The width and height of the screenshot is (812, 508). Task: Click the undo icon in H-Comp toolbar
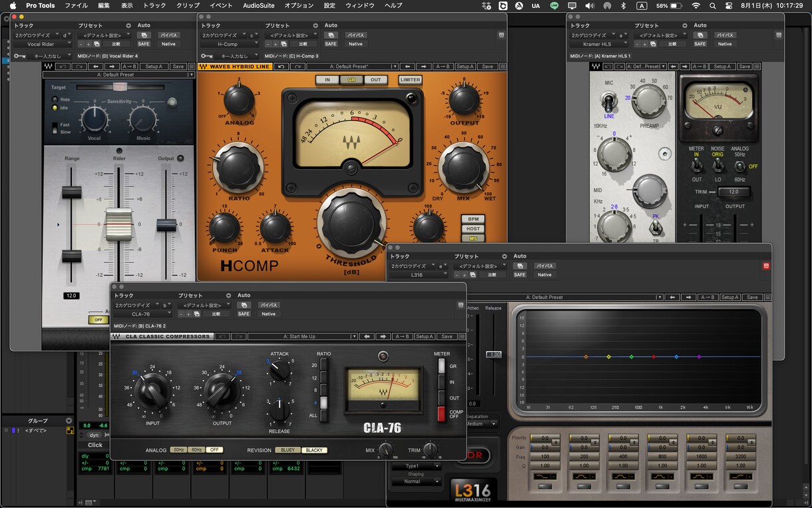pyautogui.click(x=282, y=67)
